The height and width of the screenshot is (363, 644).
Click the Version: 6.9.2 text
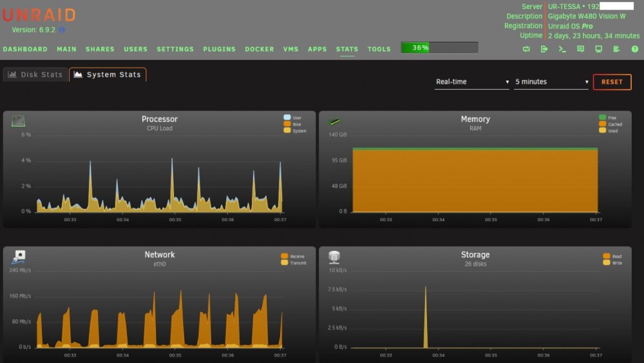pyautogui.click(x=33, y=30)
